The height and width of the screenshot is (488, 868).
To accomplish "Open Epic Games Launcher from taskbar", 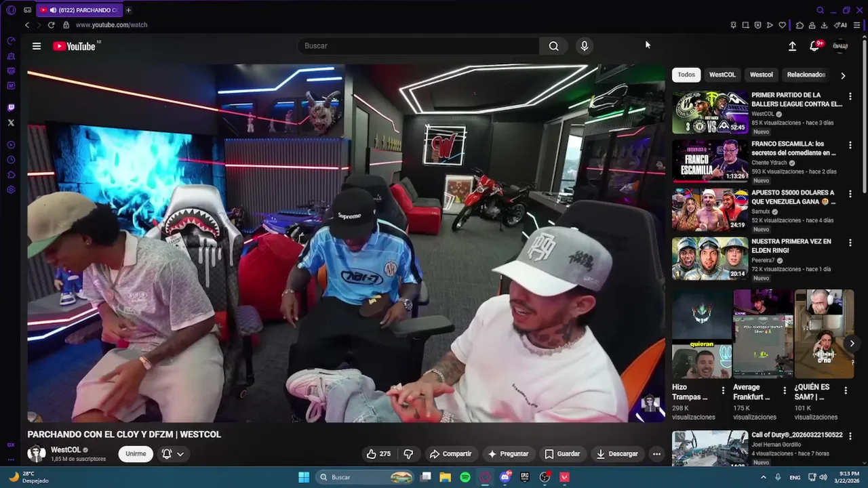I will pos(524,477).
